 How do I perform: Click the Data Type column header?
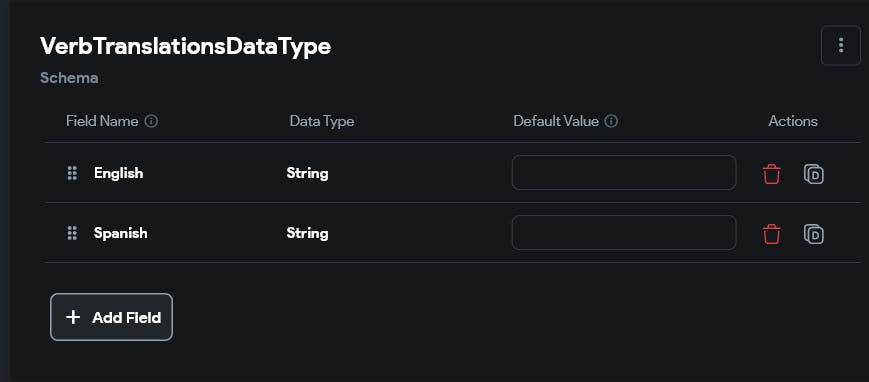point(322,121)
